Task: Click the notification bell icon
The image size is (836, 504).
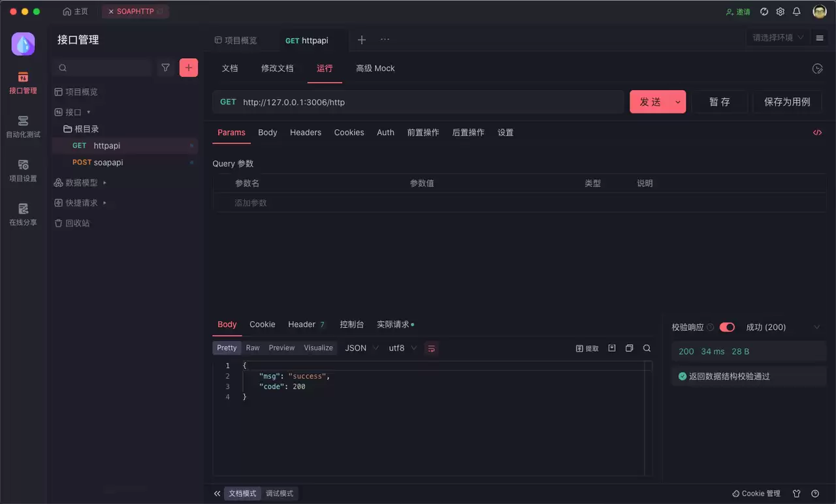Action: [797, 12]
